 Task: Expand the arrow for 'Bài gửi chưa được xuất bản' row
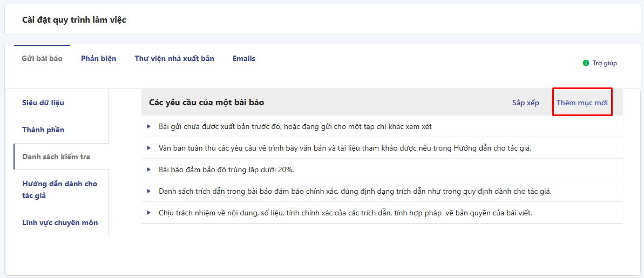click(149, 126)
